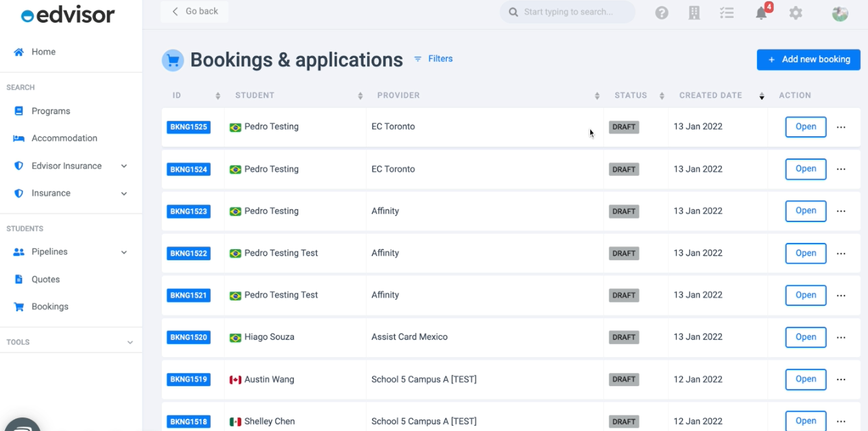The height and width of the screenshot is (431, 868).
Task: Open the task checklist icon
Action: click(x=727, y=12)
